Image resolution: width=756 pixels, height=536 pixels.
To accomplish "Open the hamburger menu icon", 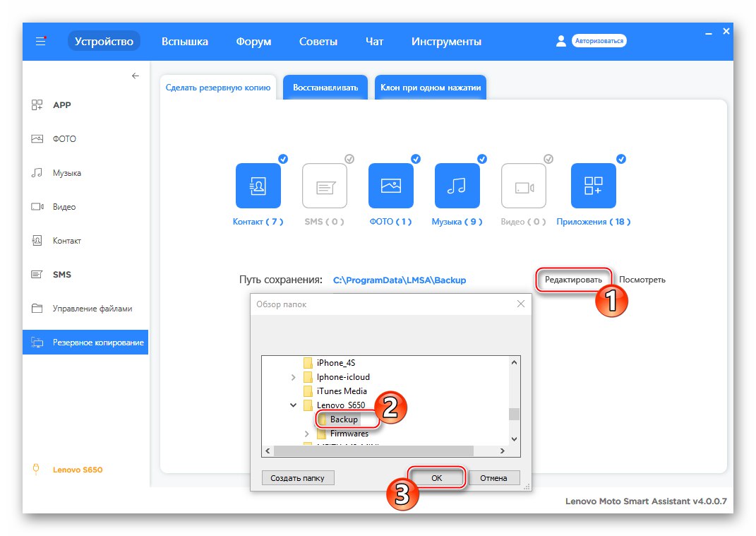I will 40,41.
